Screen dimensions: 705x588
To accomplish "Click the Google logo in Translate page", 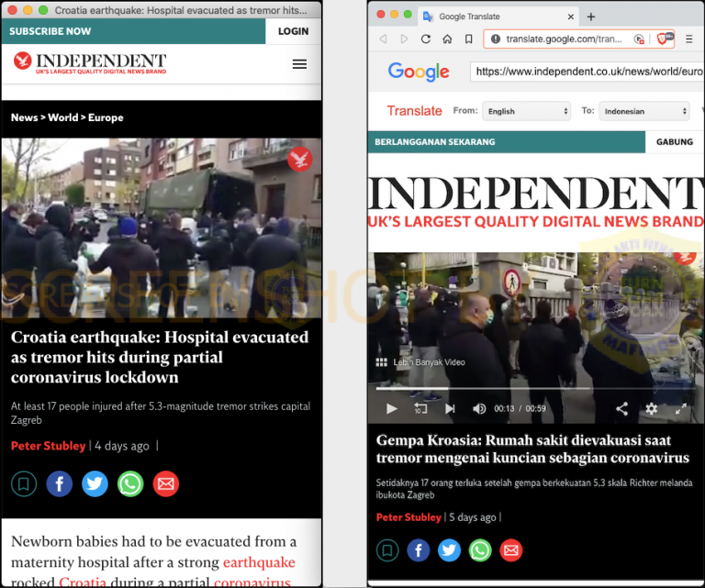I will point(419,71).
